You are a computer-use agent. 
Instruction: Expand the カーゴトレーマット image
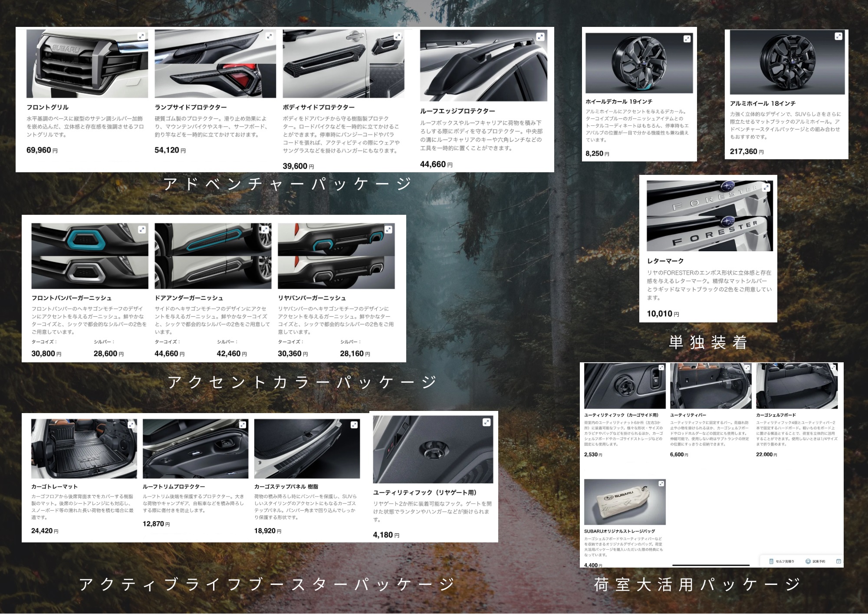coord(131,425)
